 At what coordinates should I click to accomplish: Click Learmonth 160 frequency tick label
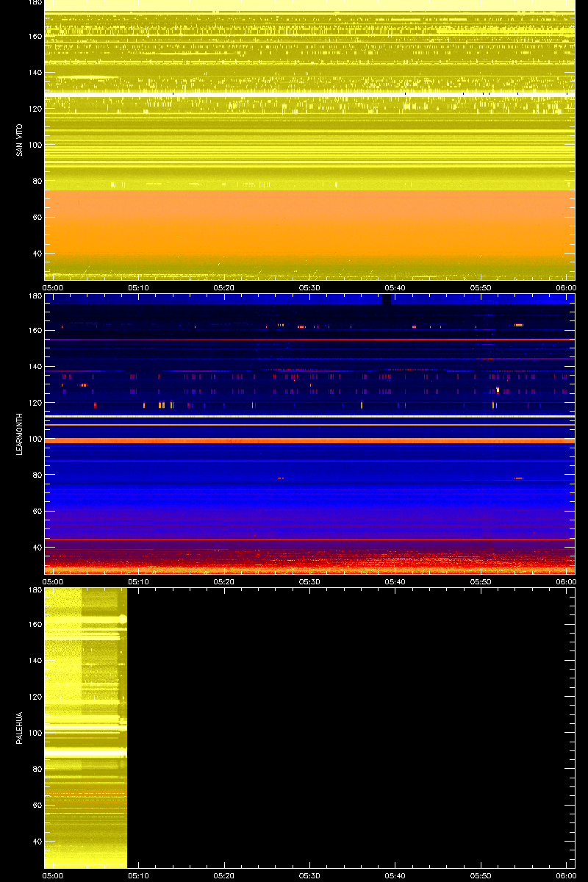(35, 331)
